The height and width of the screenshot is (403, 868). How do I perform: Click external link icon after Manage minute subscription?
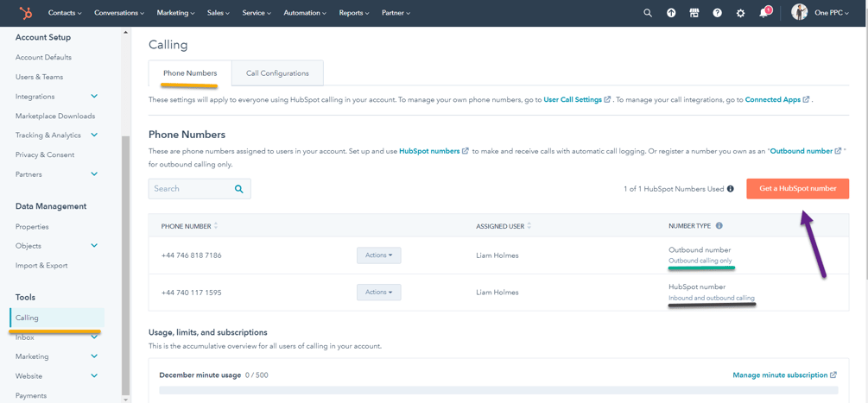[x=833, y=375]
